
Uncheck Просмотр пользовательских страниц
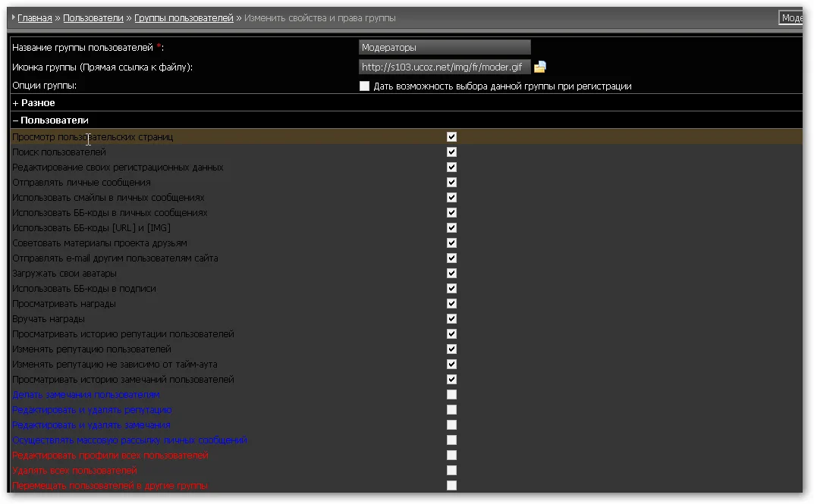[451, 137]
